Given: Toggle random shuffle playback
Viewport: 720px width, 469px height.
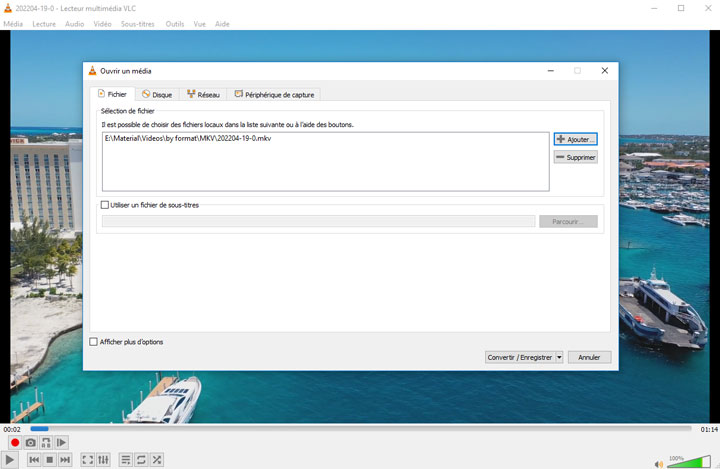Looking at the screenshot, I should pos(157,459).
